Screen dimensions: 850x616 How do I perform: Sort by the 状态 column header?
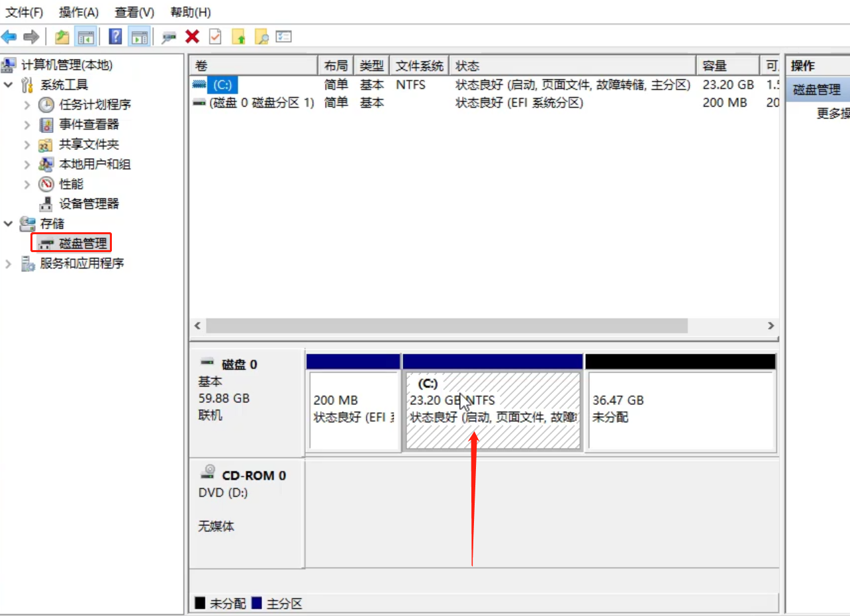tap(573, 66)
